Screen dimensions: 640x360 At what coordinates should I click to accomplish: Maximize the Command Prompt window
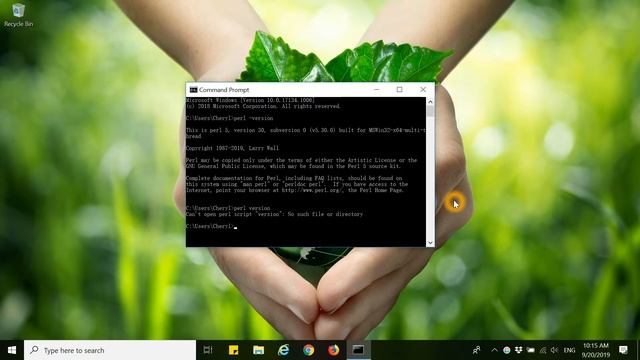point(399,89)
